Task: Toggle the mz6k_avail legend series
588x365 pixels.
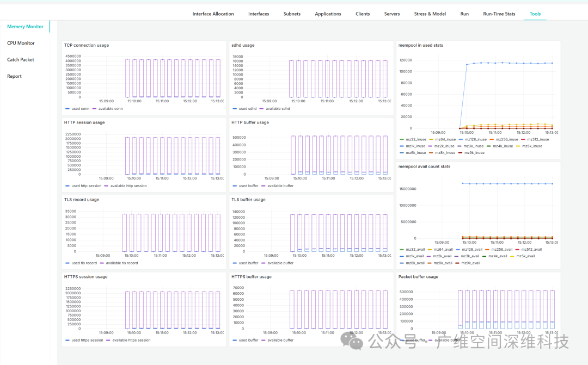Action: pos(412,263)
